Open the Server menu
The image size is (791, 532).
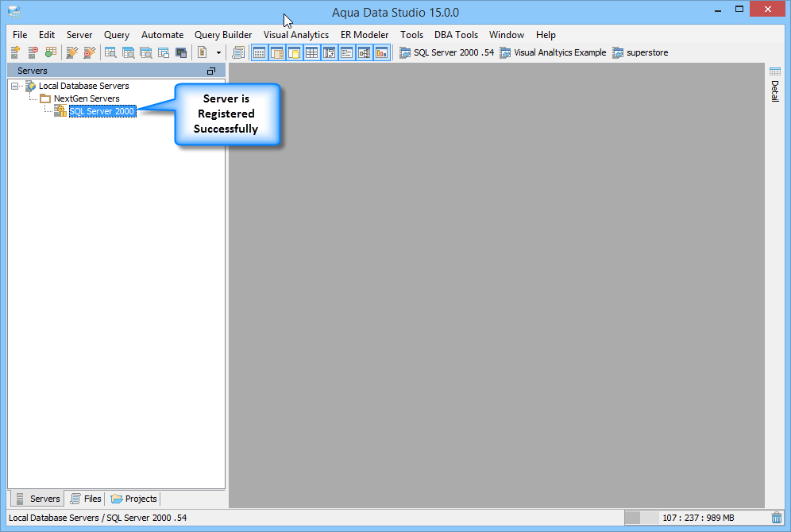pyautogui.click(x=79, y=35)
